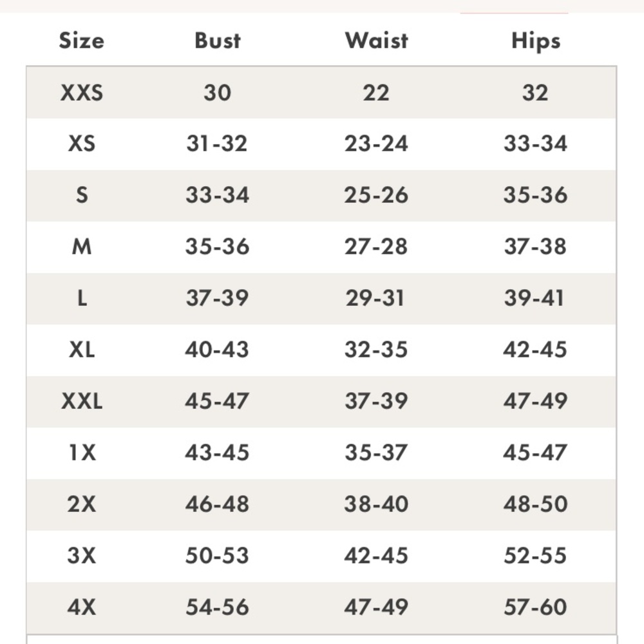Select hips value 57-60 for 4X
The image size is (644, 644).
pos(536,607)
